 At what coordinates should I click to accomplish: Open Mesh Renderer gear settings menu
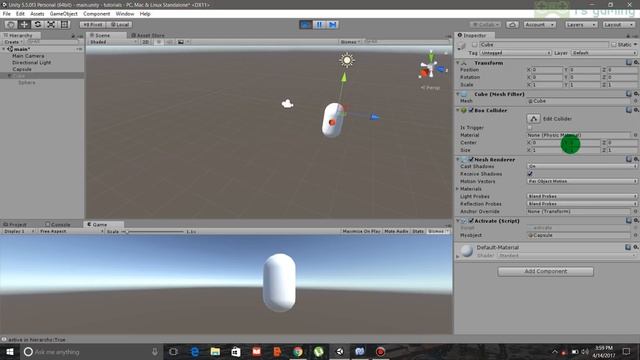pos(636,159)
